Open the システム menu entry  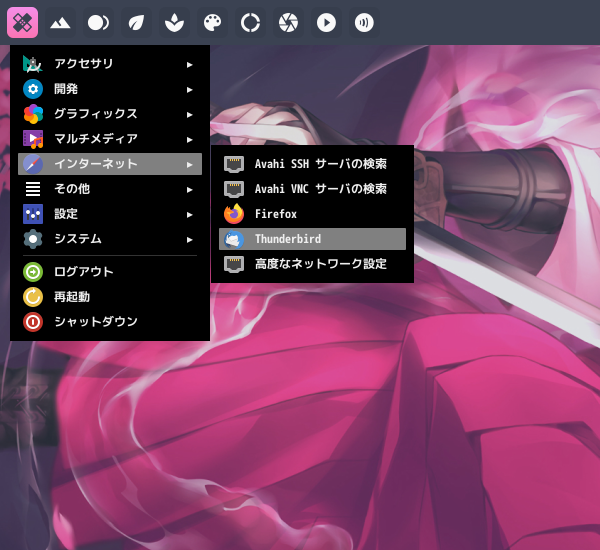pos(110,239)
